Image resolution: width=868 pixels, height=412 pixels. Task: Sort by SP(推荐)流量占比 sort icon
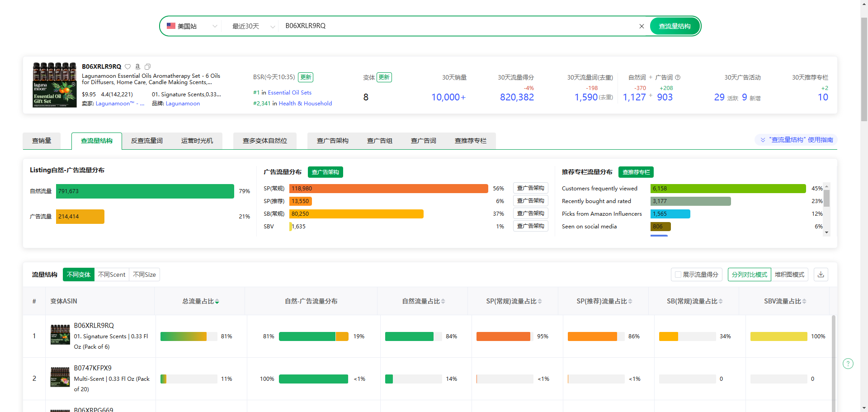click(630, 302)
